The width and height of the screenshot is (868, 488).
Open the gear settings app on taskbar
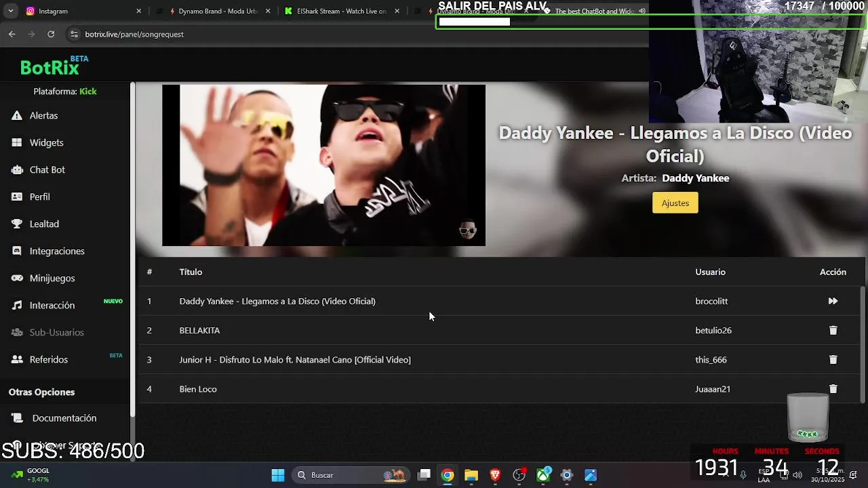click(x=567, y=475)
